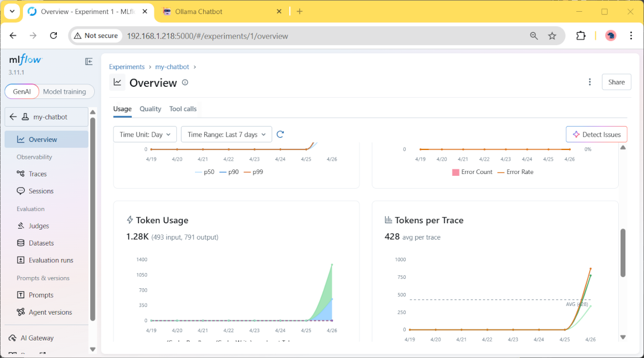This screenshot has width=644, height=358.
Task: Switch to Model training mode
Action: click(64, 91)
